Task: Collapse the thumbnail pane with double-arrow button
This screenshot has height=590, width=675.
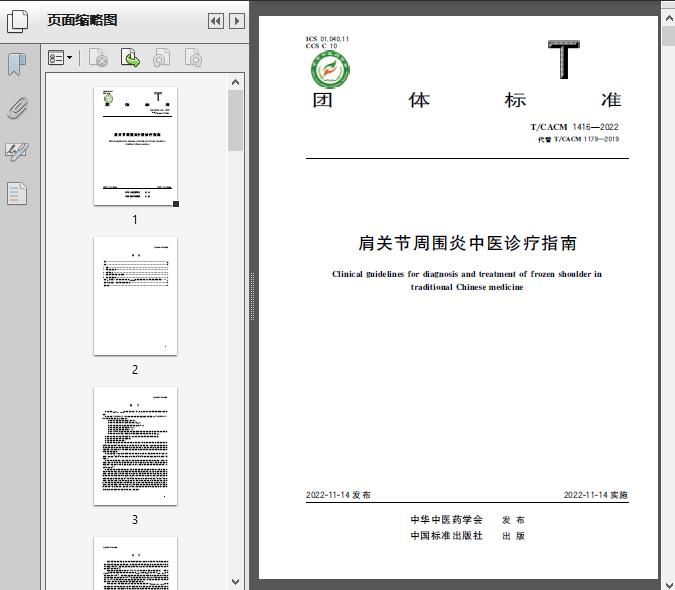Action: click(216, 21)
